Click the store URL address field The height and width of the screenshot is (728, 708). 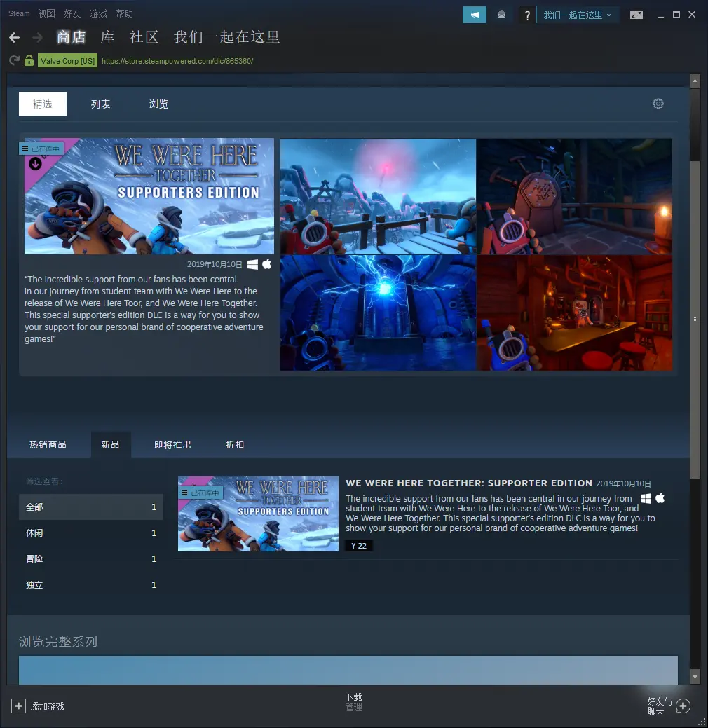[x=177, y=61]
